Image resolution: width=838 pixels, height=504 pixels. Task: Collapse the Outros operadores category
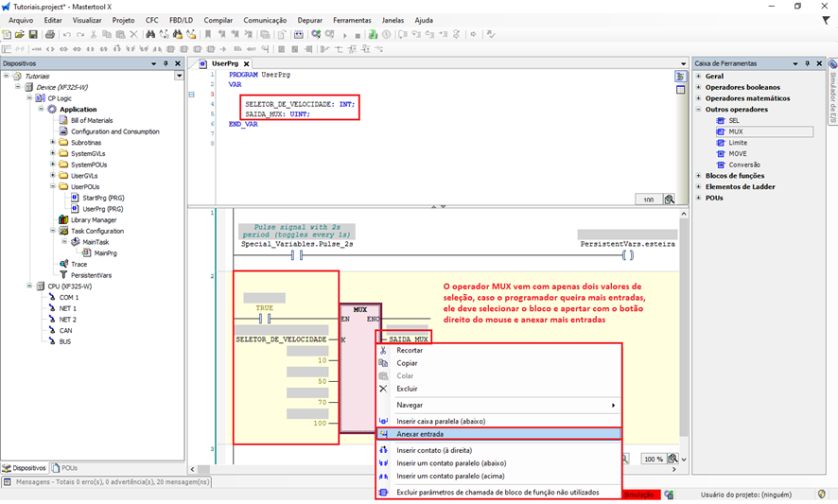[699, 110]
